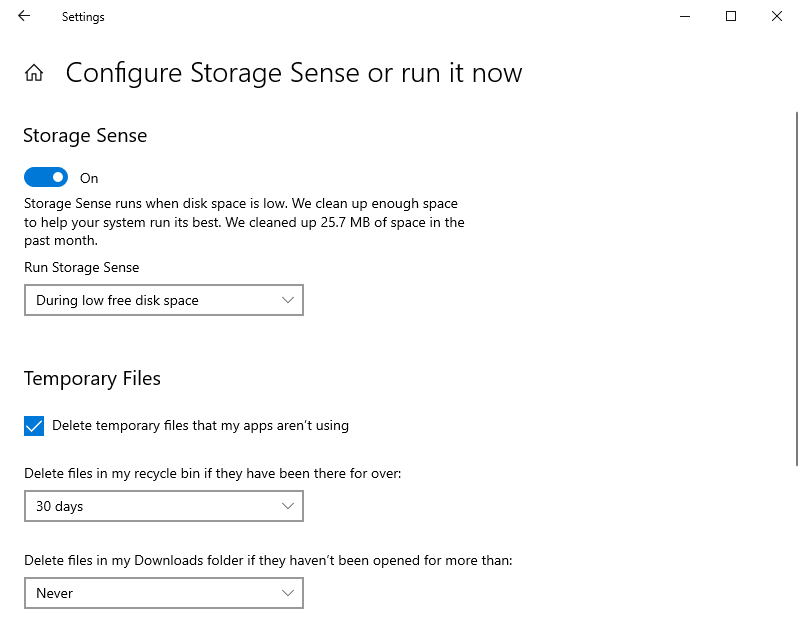Close the Settings window
Image resolution: width=800 pixels, height=632 pixels.
tap(777, 16)
